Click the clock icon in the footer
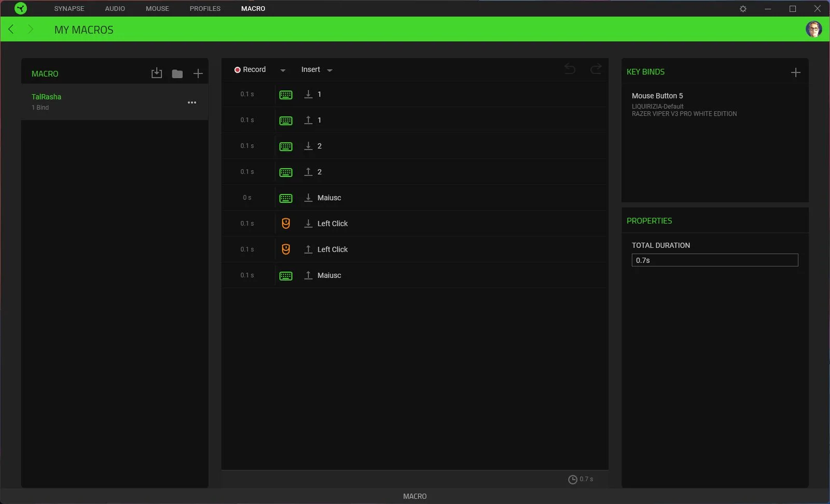830x504 pixels. click(573, 480)
